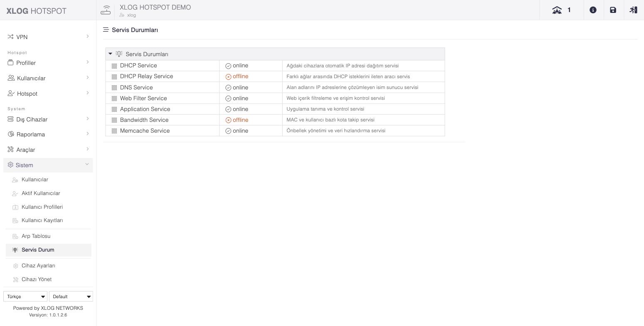Click the logout icon in top bar
The width and height of the screenshot is (644, 326).
[x=633, y=10]
